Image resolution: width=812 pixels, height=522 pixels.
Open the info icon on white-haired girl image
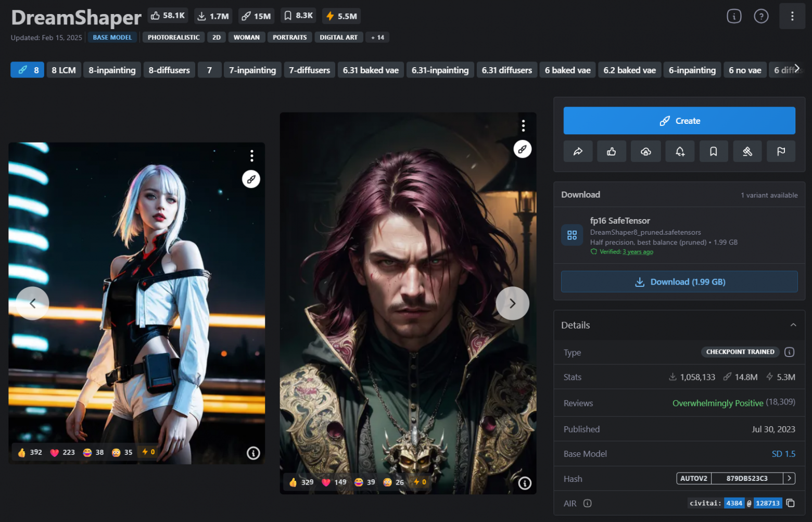point(253,453)
